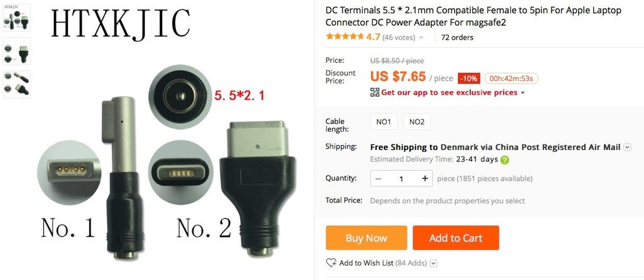Expand the votes rating breakdown chevron
This screenshot has width=644, height=280.
coord(421,38)
